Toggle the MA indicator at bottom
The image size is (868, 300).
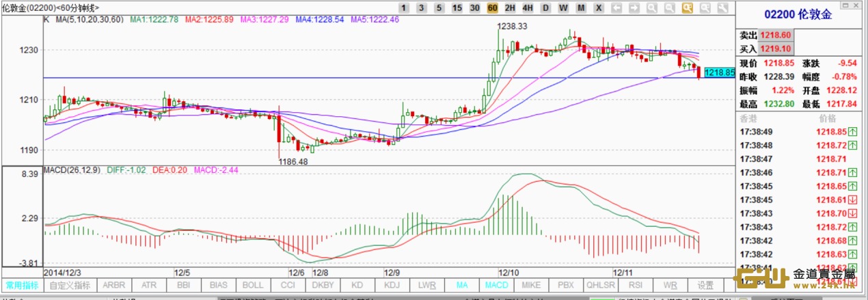462,285
